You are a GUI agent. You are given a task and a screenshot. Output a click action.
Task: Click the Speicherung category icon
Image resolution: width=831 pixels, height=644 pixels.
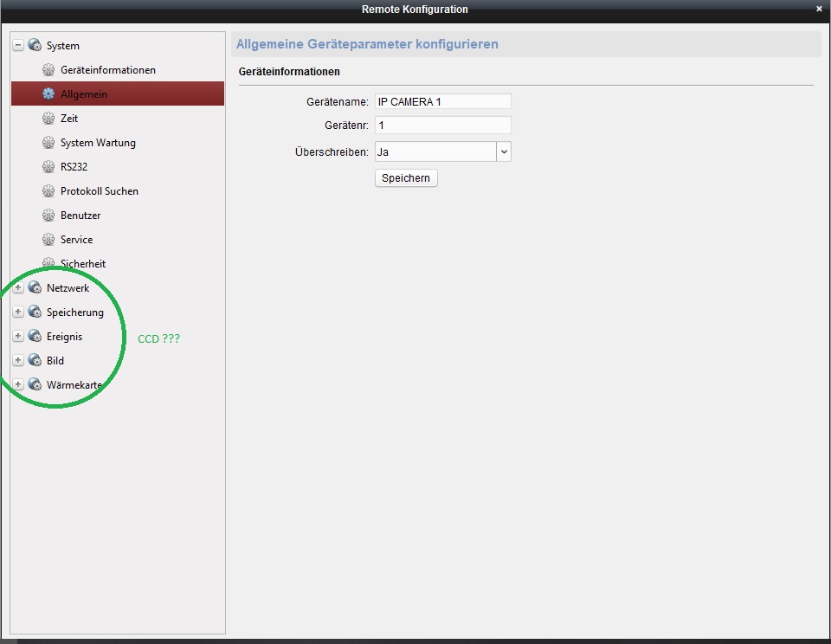35,312
